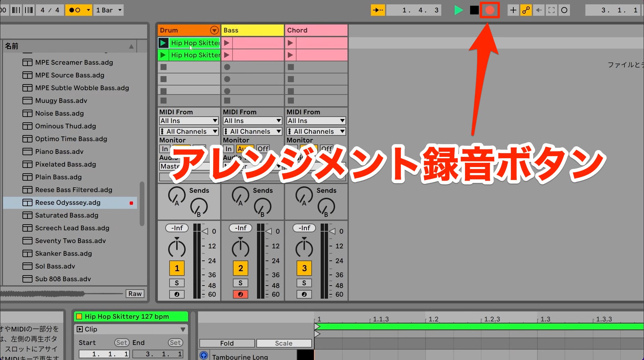Click the 4 / 4 time signature field

point(50,10)
